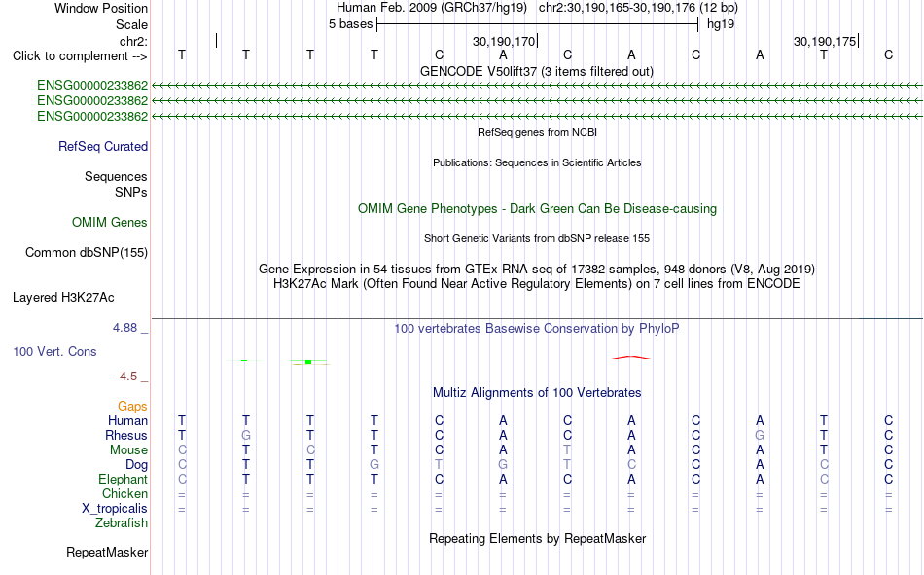Click the hg19 label beside the scale bar
The image size is (924, 575).
coord(721,24)
